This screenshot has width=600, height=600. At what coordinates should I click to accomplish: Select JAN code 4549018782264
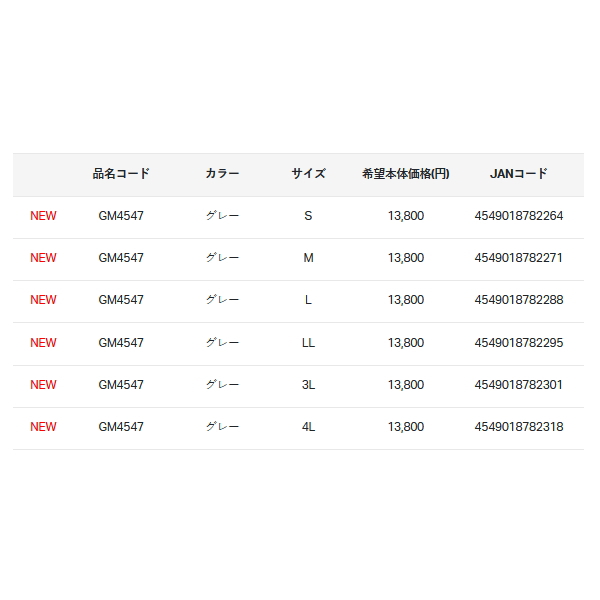[518, 216]
